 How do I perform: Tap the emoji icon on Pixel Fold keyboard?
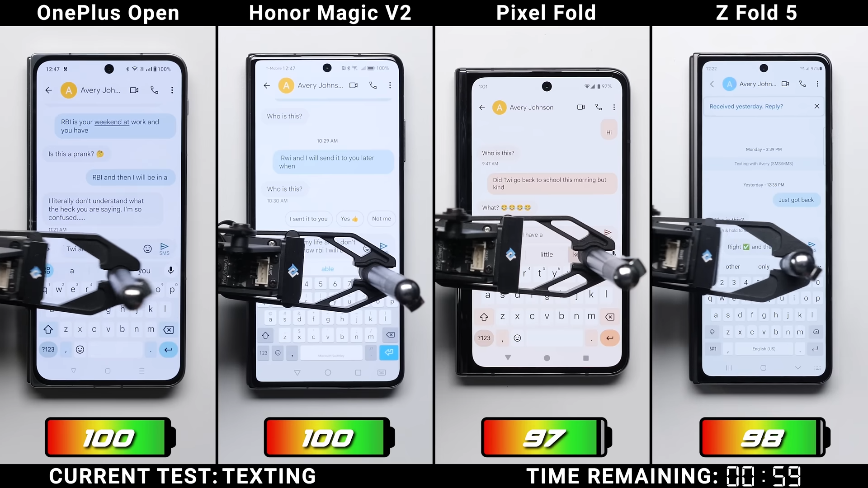pyautogui.click(x=517, y=337)
